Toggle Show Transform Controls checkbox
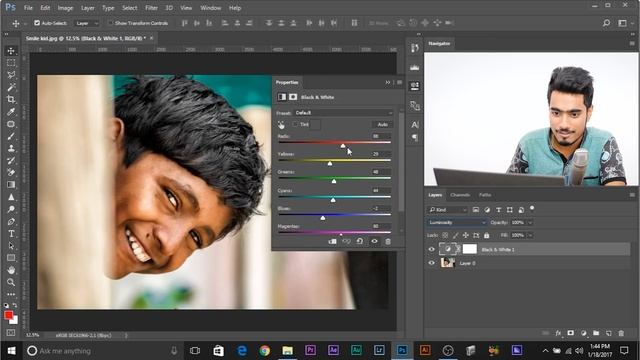Viewport: 640px width, 360px height. [111, 23]
